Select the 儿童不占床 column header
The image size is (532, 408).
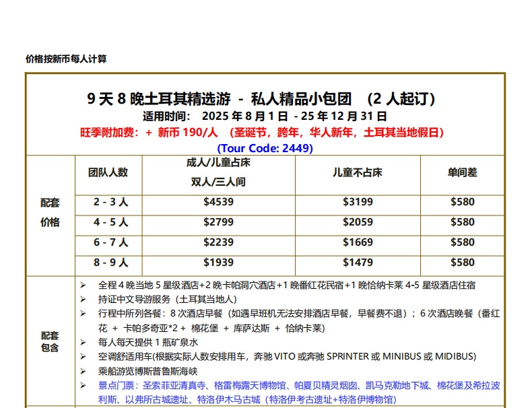[358, 172]
